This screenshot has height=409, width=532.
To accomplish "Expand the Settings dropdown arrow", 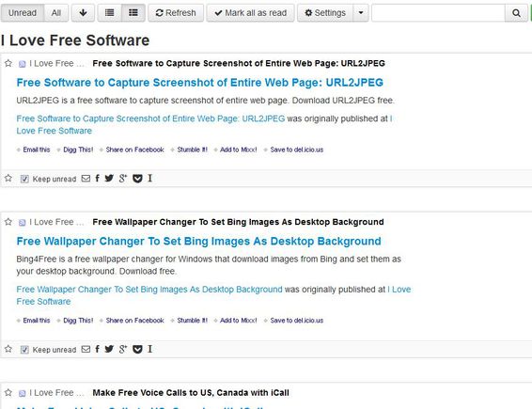I will click(x=361, y=13).
